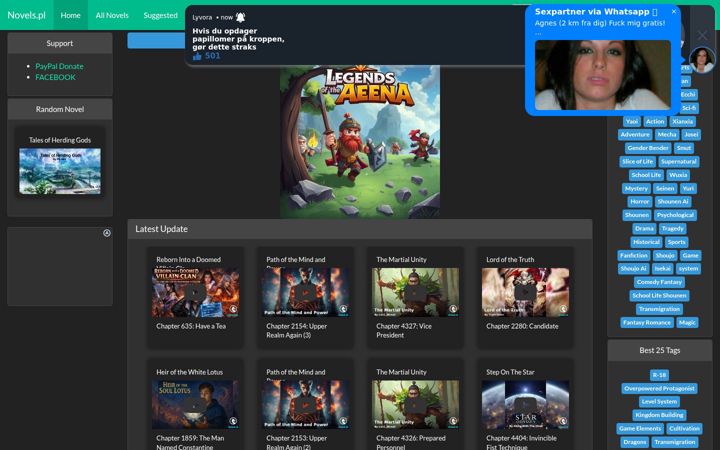Open the PayPal Donate link
Image resolution: width=720 pixels, height=450 pixels.
click(x=59, y=66)
